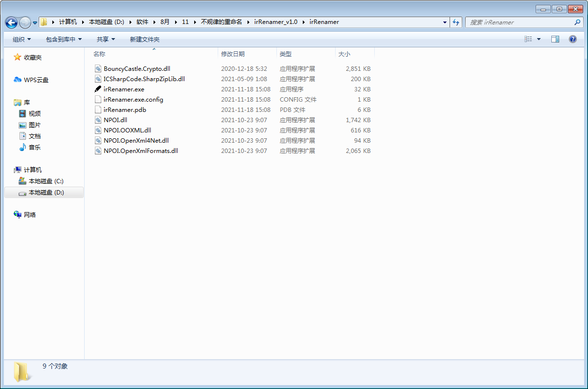Click the WPS云盘 cloud icon
The height and width of the screenshot is (389, 588).
pos(18,80)
